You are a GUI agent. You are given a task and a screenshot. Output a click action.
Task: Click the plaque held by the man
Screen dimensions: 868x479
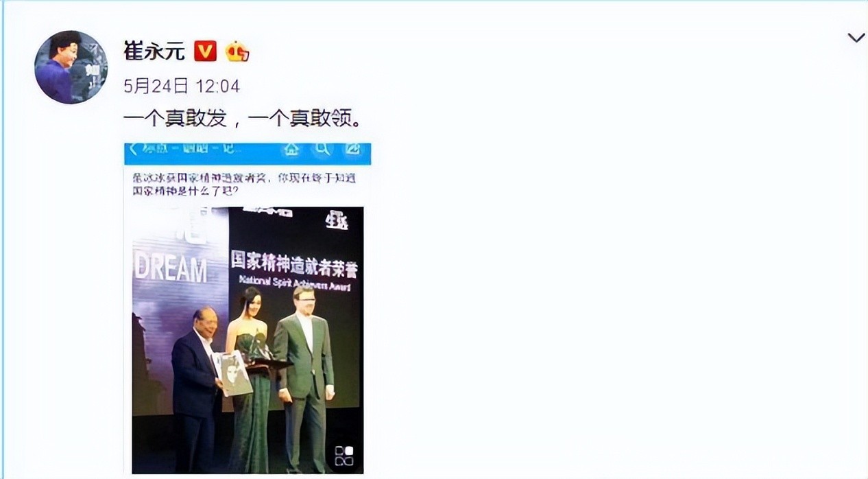(x=232, y=373)
